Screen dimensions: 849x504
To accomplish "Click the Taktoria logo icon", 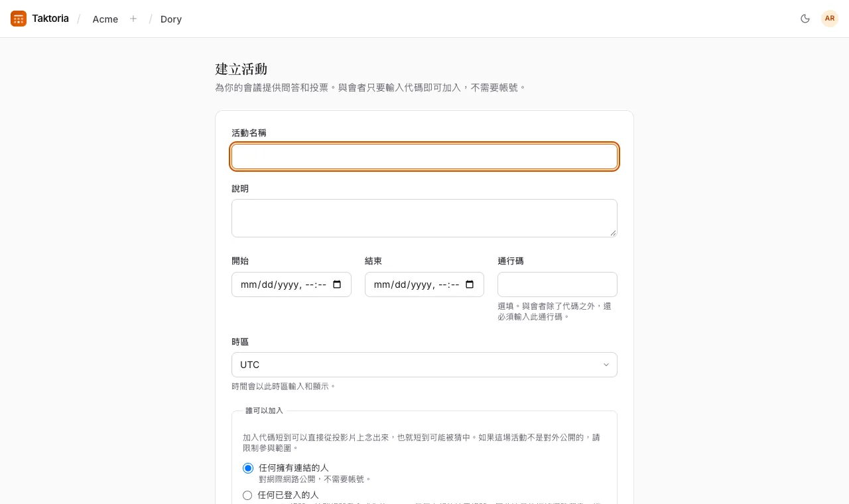I will (19, 19).
